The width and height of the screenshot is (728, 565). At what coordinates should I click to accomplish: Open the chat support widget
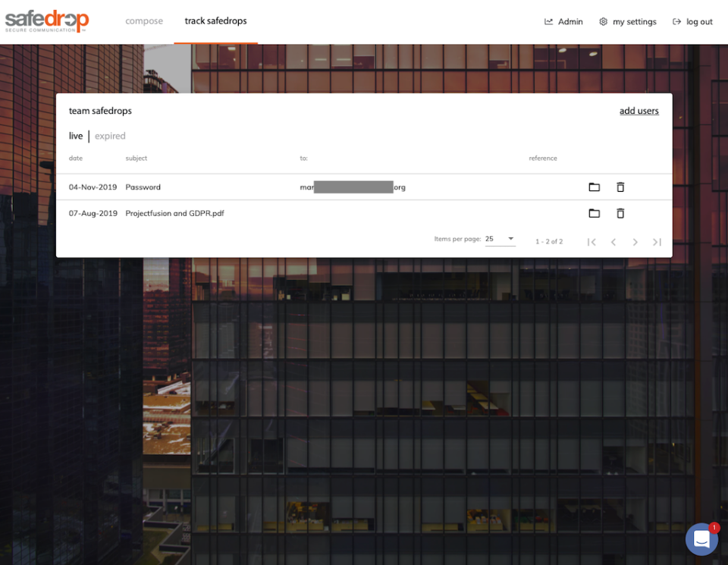coord(701,539)
